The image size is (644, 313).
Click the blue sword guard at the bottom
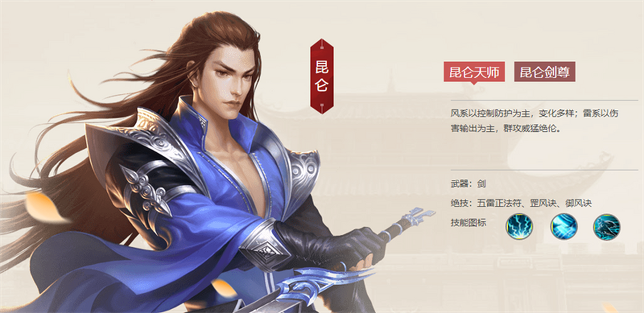[x=317, y=283]
